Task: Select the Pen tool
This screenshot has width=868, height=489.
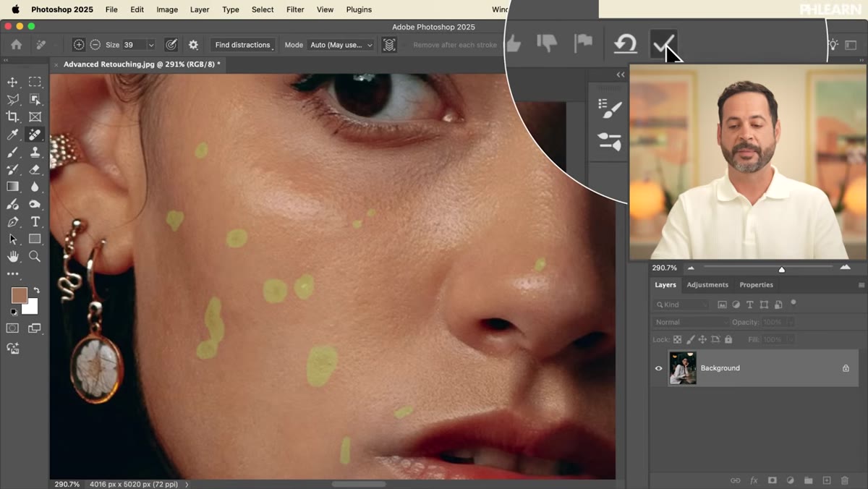Action: [x=12, y=222]
